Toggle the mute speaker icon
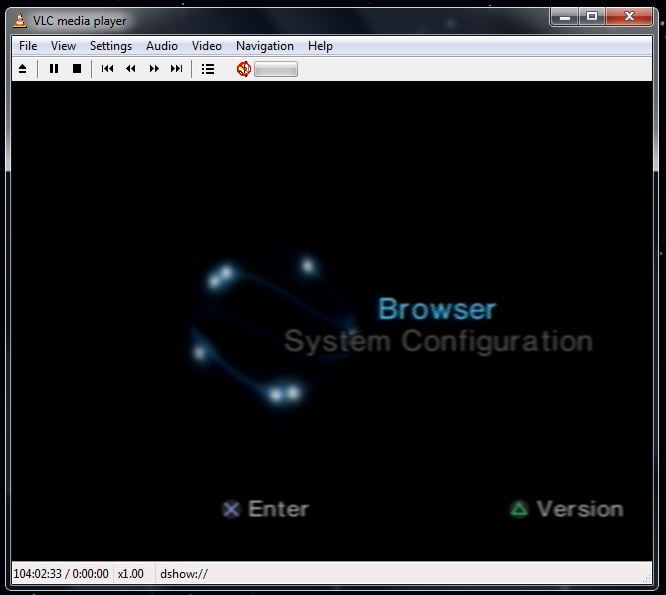The width and height of the screenshot is (666, 595). [244, 69]
